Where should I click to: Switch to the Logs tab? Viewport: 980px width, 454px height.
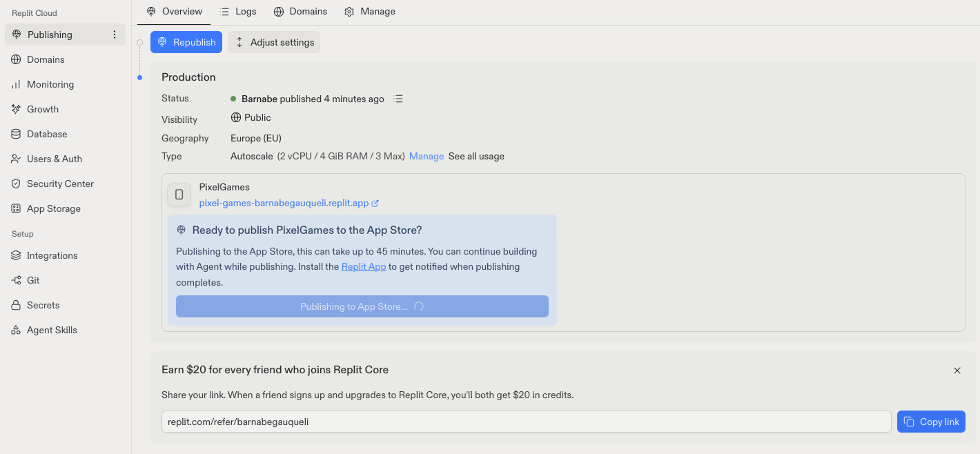coord(237,12)
